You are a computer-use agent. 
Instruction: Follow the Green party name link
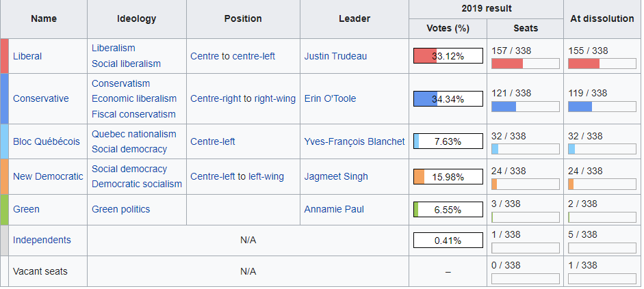pos(26,209)
